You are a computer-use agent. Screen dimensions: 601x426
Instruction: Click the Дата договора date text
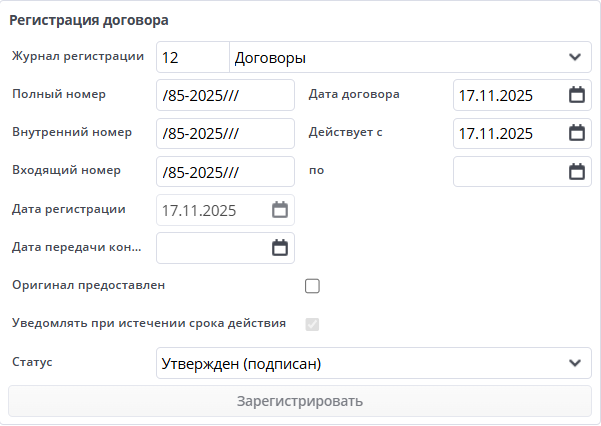(505, 96)
